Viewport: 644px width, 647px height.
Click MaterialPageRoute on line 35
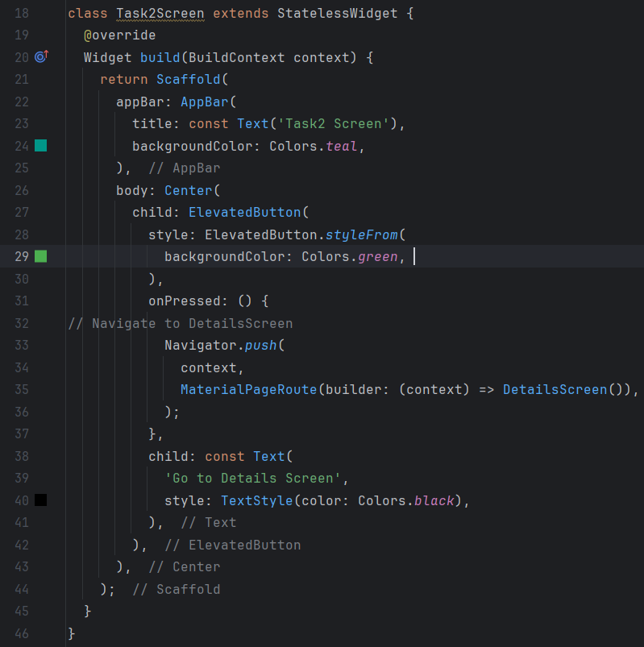tap(248, 389)
